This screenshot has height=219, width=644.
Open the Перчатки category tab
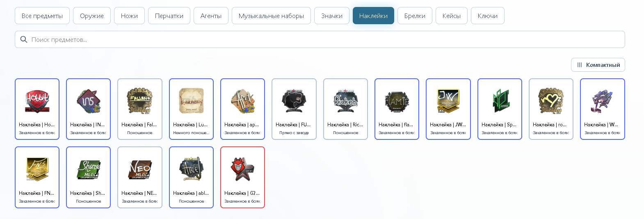pyautogui.click(x=169, y=16)
